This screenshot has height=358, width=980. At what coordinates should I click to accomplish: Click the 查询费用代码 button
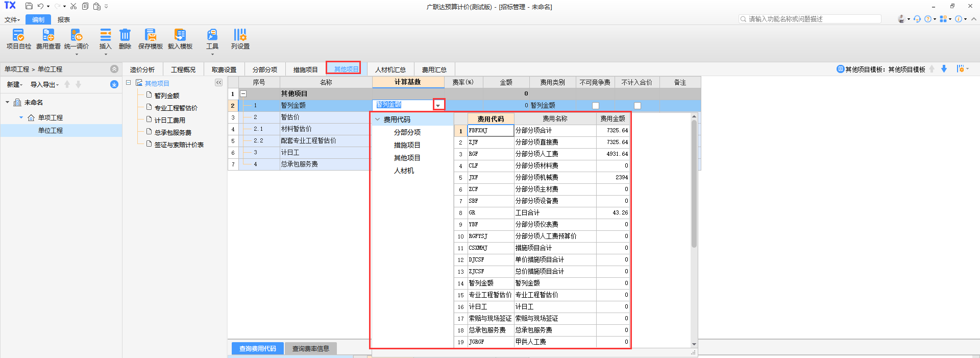coord(257,349)
